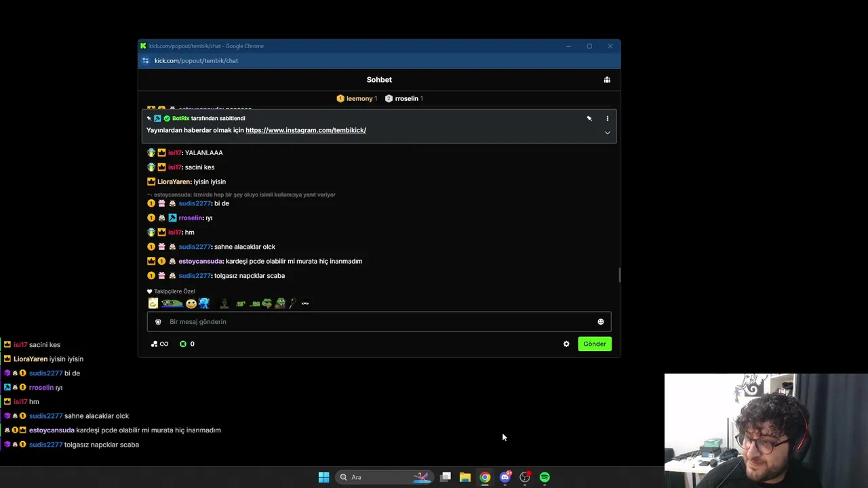
Task: Click rroselin's name on the 'ıyı' message
Action: click(190, 218)
